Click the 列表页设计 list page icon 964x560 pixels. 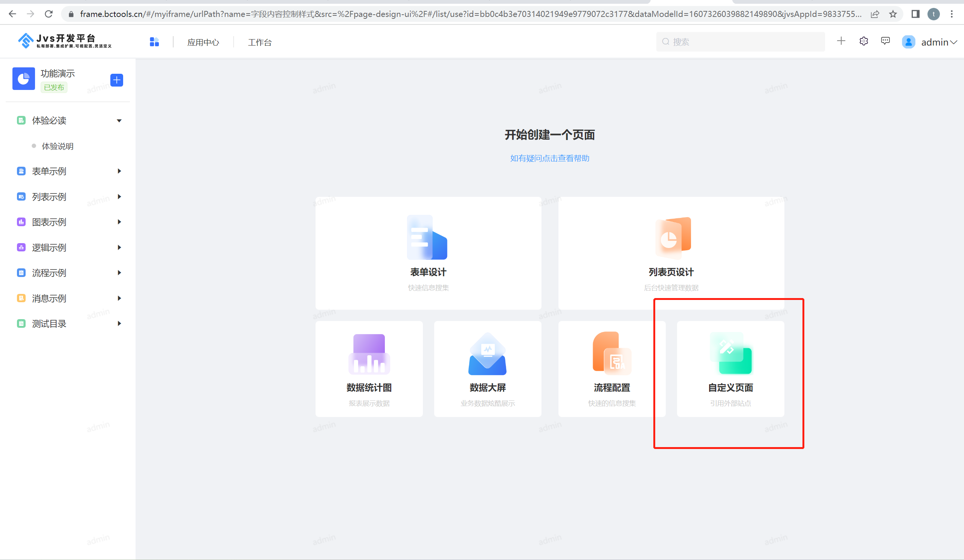[673, 237]
